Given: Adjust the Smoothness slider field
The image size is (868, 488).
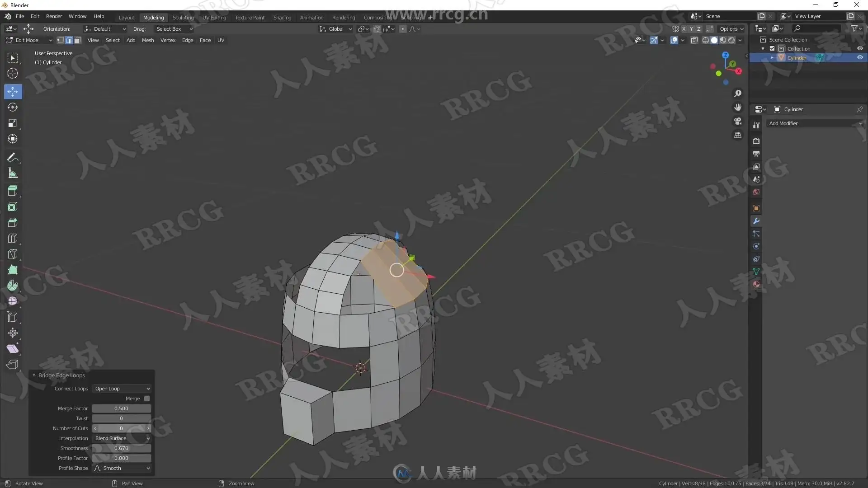Looking at the screenshot, I should (121, 448).
